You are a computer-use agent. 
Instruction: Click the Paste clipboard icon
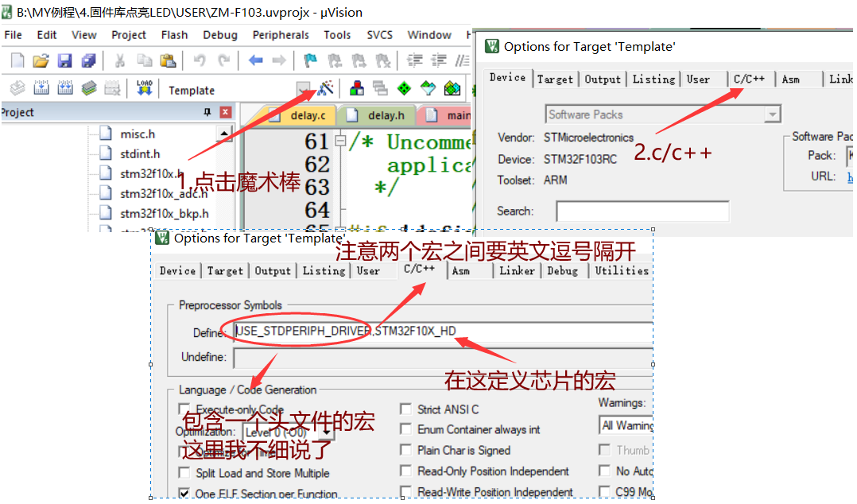click(x=167, y=60)
